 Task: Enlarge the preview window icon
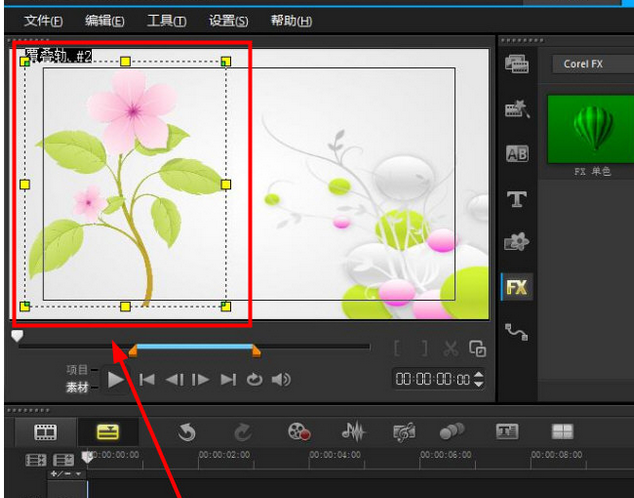click(x=478, y=348)
